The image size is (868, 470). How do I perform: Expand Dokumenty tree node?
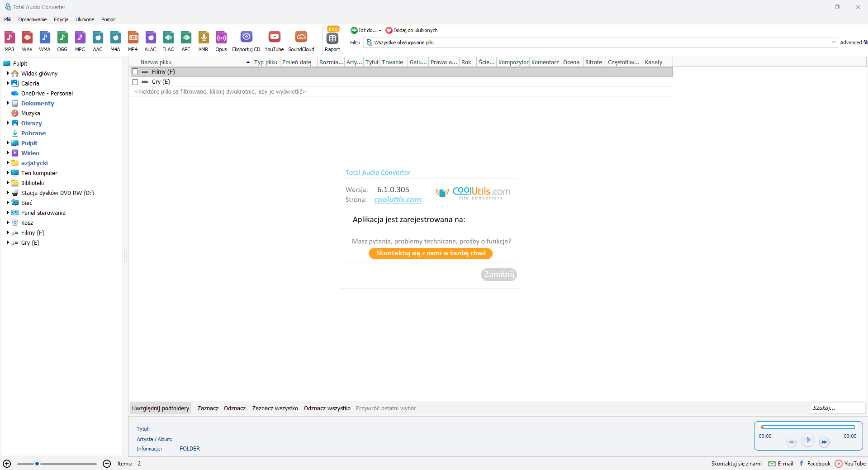8,103
